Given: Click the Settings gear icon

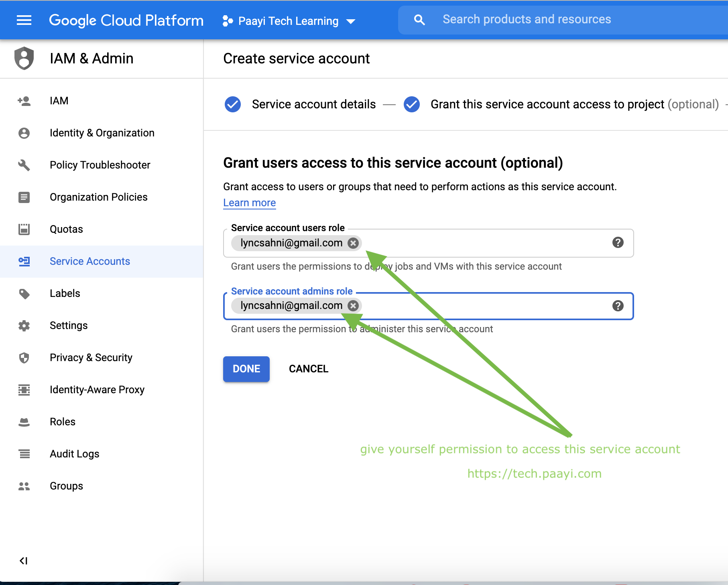Looking at the screenshot, I should [24, 325].
